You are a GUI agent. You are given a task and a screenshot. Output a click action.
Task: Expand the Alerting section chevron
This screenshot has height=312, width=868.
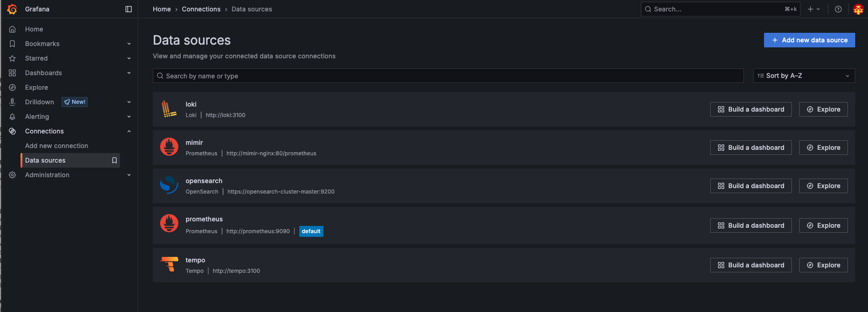click(x=129, y=117)
